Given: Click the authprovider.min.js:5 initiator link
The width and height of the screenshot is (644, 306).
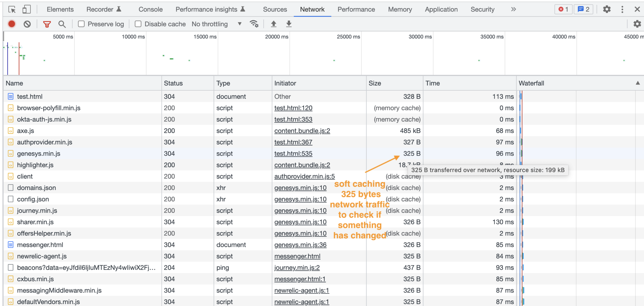Looking at the screenshot, I should coord(304,176).
